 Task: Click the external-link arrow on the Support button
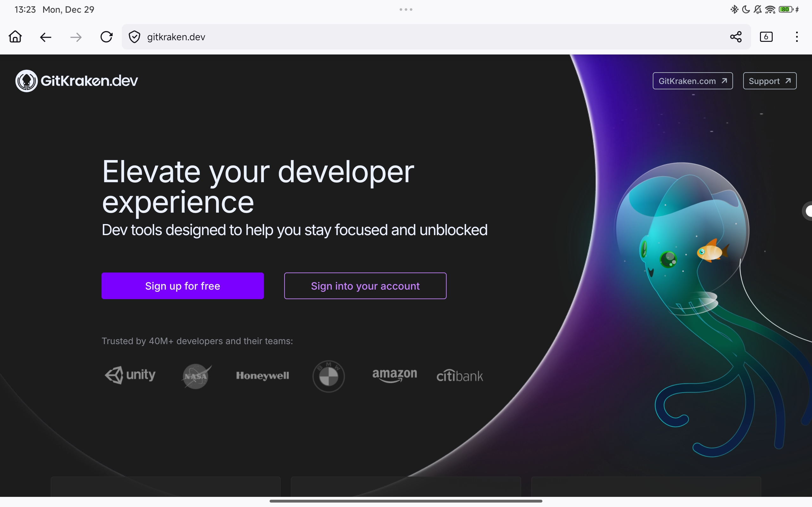pyautogui.click(x=787, y=80)
